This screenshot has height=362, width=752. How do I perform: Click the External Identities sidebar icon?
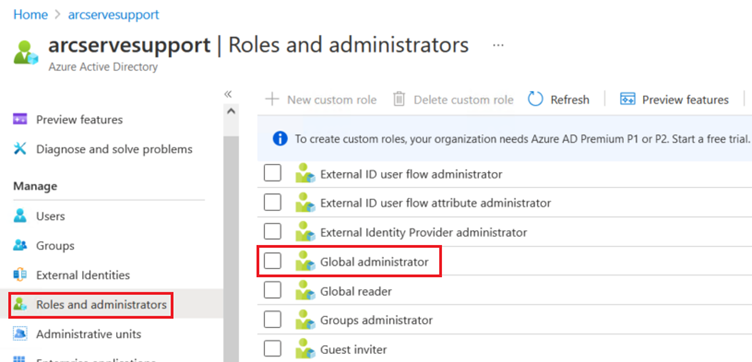(20, 275)
